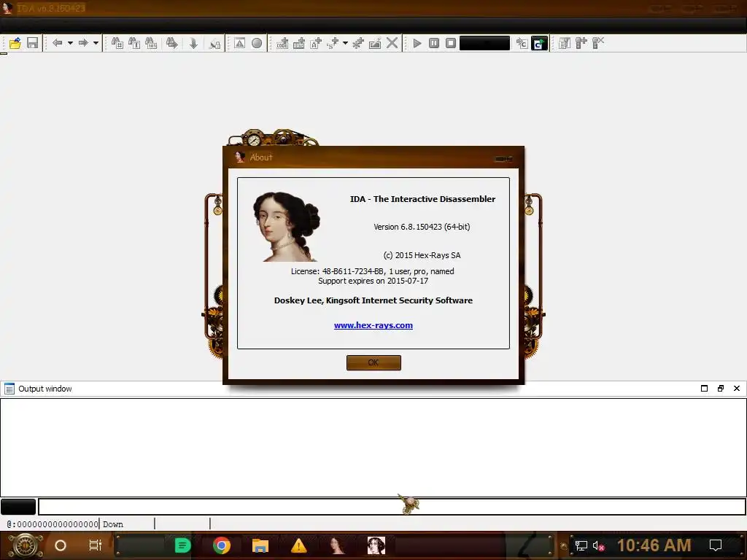Click the black language selector button

pos(18,507)
